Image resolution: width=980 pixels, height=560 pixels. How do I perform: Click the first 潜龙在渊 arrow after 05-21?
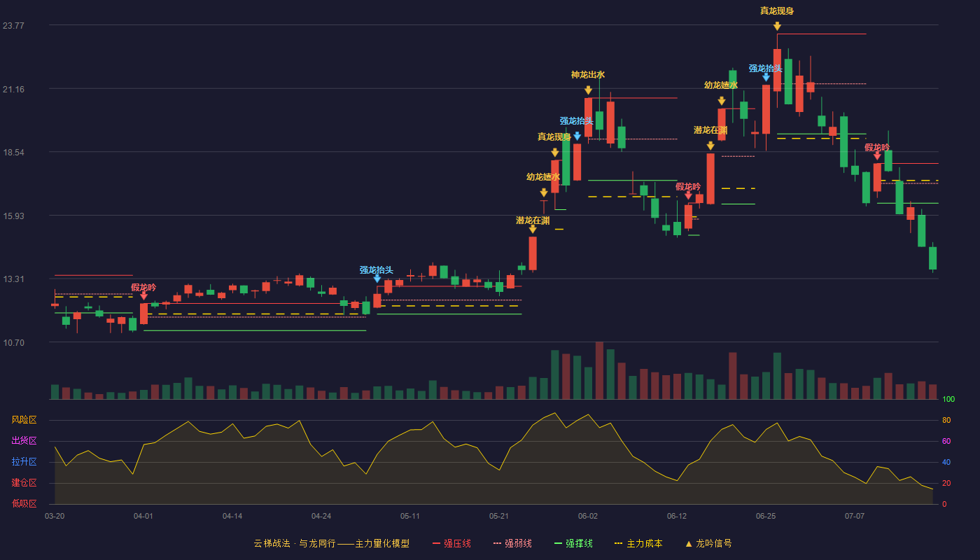(x=533, y=229)
